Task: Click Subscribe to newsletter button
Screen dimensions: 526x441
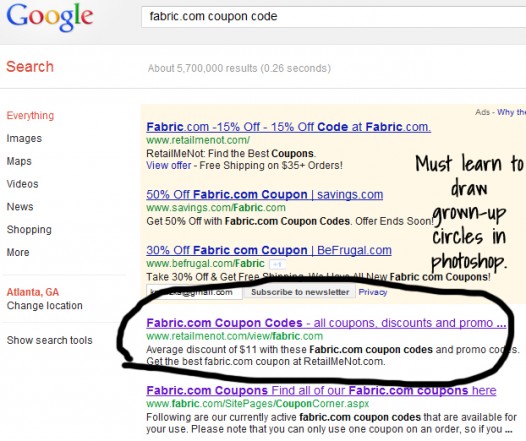Action: (x=300, y=292)
